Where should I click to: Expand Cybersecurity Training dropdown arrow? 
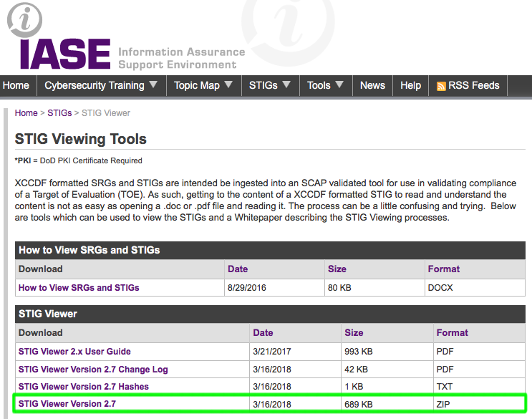[x=153, y=85]
